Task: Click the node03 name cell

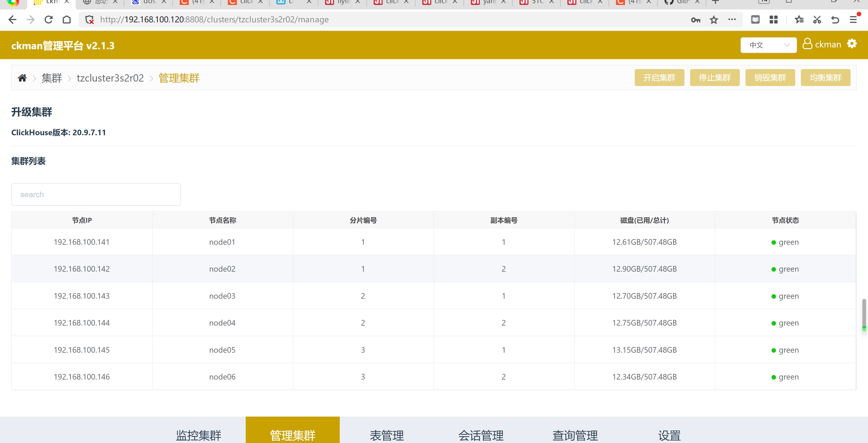Action: tap(222, 296)
